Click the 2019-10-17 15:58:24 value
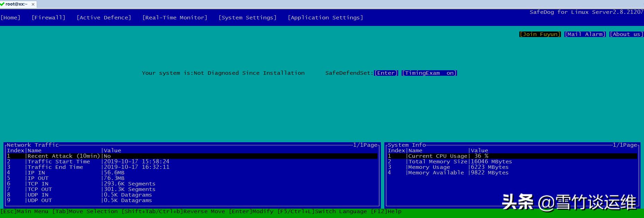Image resolution: width=644 pixels, height=218 pixels. (136, 162)
